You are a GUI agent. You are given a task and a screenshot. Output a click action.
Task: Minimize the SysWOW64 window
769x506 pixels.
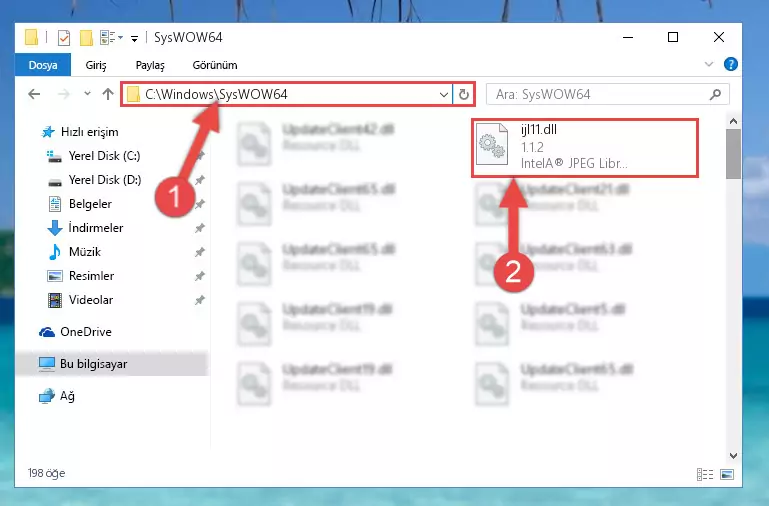point(628,37)
